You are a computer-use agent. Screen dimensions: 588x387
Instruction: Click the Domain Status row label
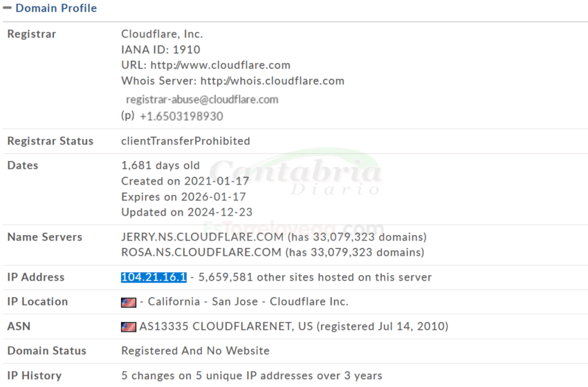pyautogui.click(x=47, y=351)
